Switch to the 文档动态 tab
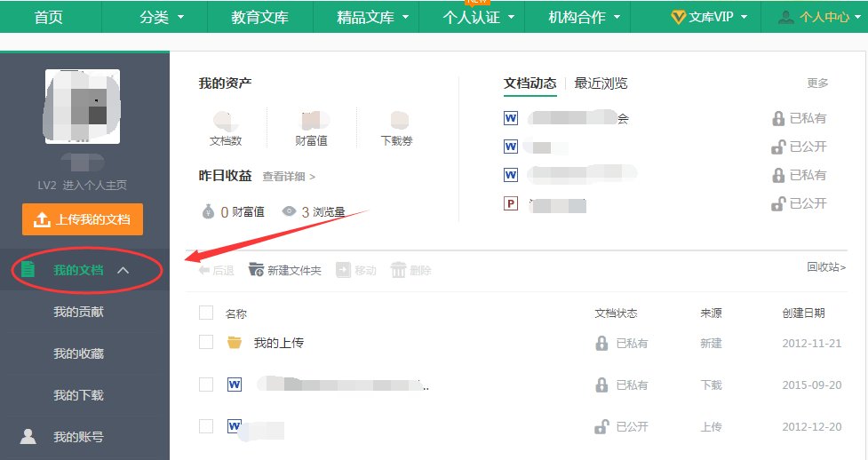 tap(530, 83)
